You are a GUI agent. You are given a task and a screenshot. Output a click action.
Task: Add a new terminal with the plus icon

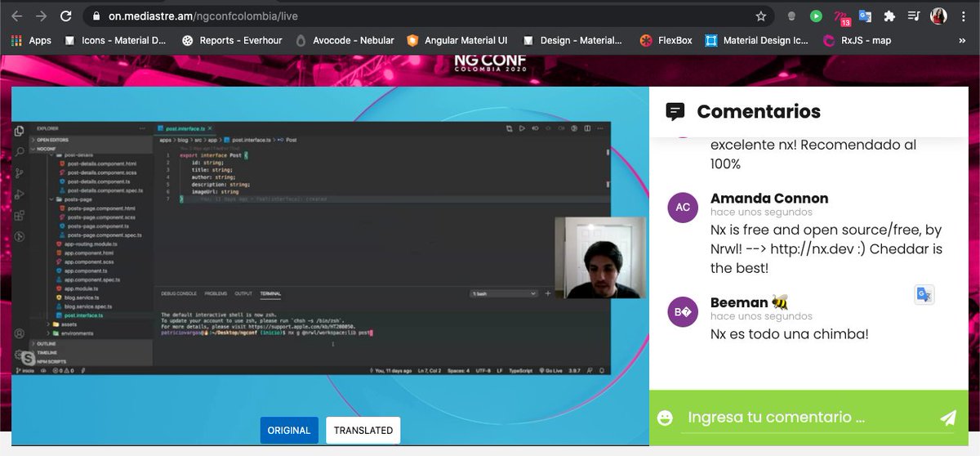[548, 293]
